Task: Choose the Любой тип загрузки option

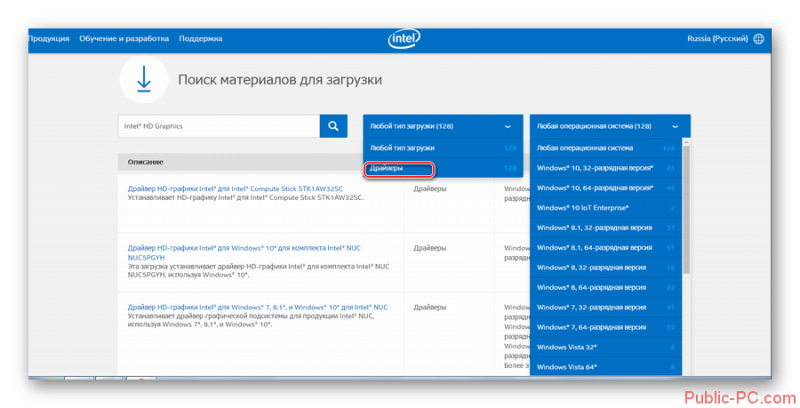Action: tap(443, 148)
